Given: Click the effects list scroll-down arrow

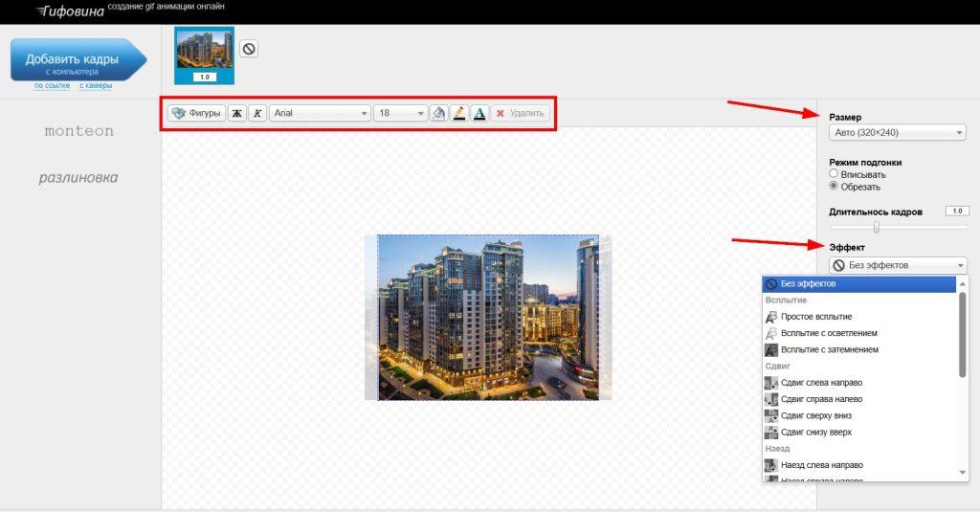Looking at the screenshot, I should coord(963,473).
